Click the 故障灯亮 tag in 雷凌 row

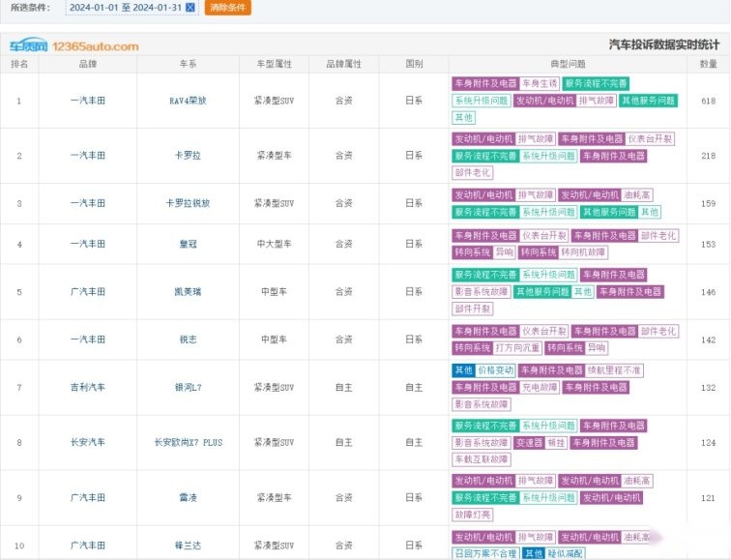click(x=473, y=515)
